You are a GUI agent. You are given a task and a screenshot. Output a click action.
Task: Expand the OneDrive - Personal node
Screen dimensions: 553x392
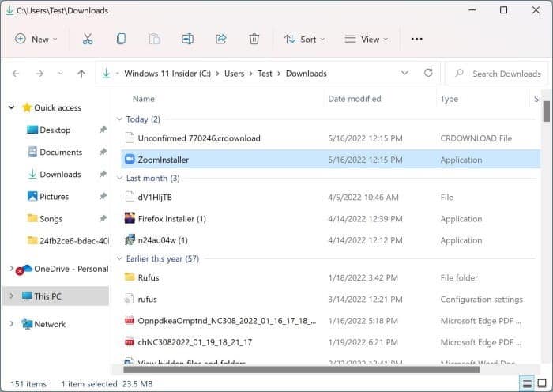(x=11, y=268)
